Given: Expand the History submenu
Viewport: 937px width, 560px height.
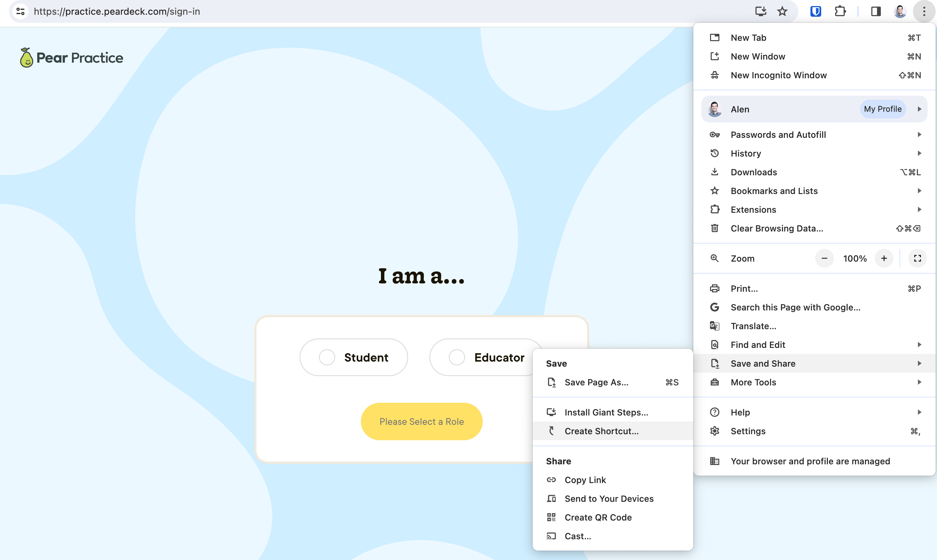Looking at the screenshot, I should point(919,153).
